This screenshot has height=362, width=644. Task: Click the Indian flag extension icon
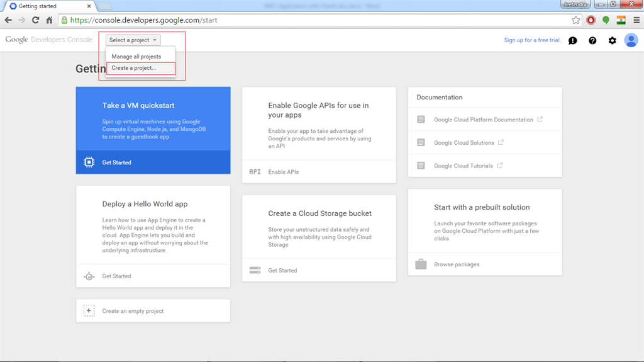pyautogui.click(x=621, y=20)
